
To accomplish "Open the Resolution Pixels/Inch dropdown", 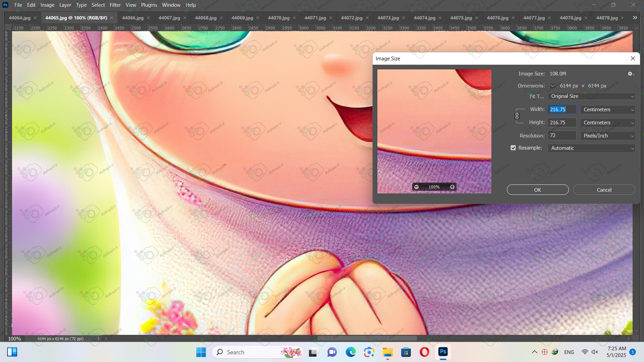I will pyautogui.click(x=608, y=136).
